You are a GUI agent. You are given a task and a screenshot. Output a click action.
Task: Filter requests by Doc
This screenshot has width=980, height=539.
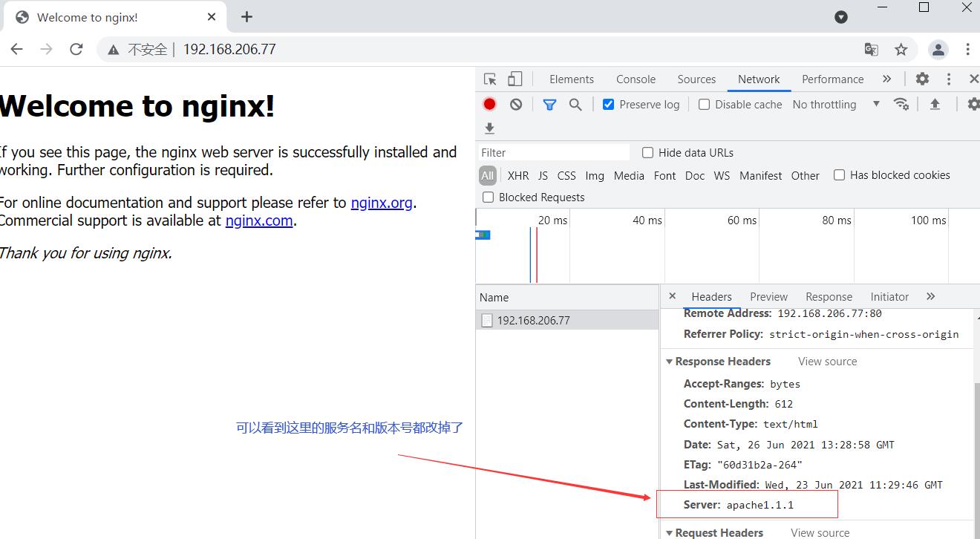695,175
